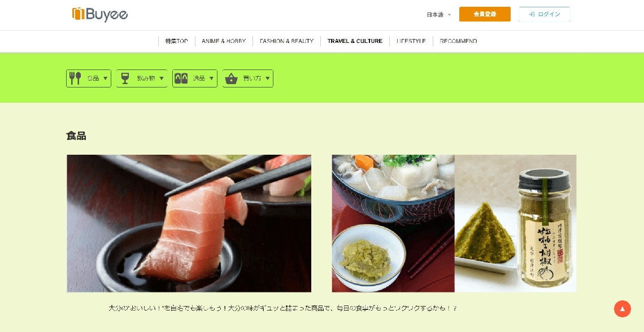The height and width of the screenshot is (332, 644).
Task: Click the orange scroll-to-top arrow button
Action: point(622,309)
